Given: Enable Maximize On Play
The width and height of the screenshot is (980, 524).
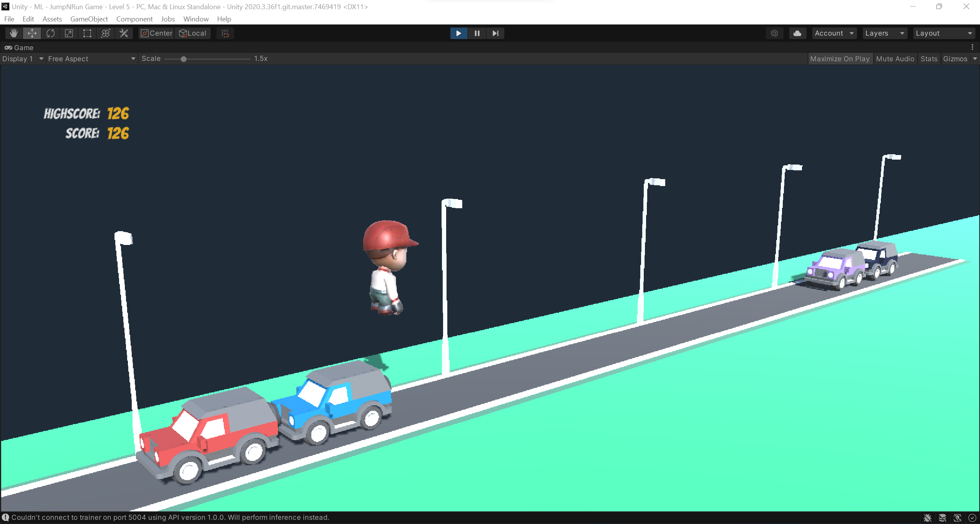Looking at the screenshot, I should [x=840, y=59].
